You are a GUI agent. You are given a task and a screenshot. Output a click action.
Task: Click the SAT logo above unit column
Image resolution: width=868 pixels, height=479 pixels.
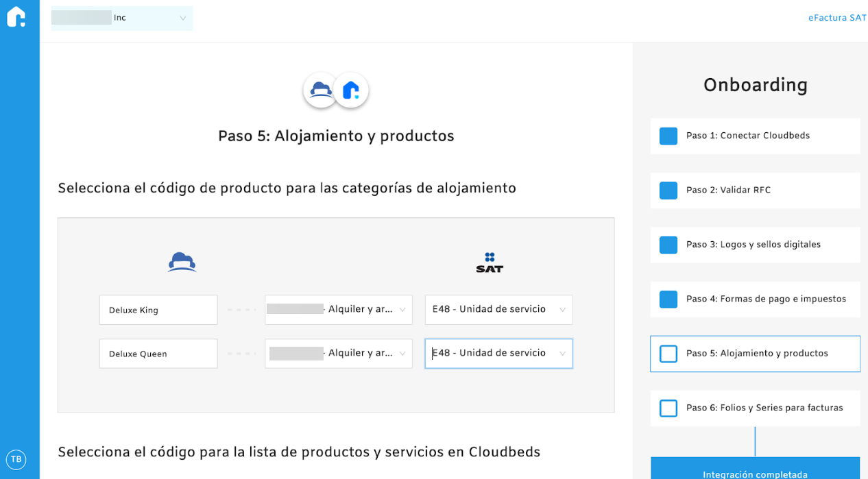[490, 262]
